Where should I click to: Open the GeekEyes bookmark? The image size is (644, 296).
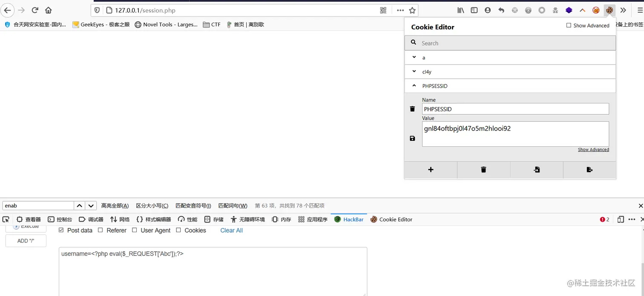[x=101, y=24]
